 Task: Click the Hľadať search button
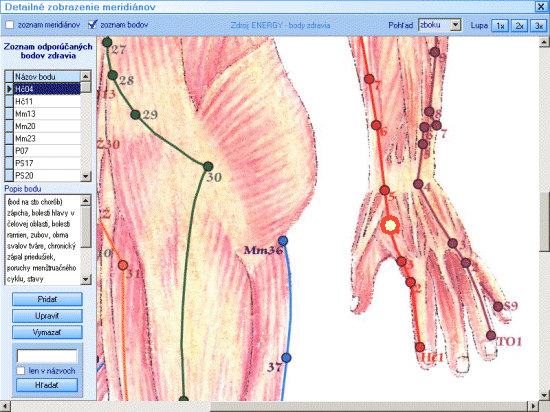pyautogui.click(x=47, y=385)
